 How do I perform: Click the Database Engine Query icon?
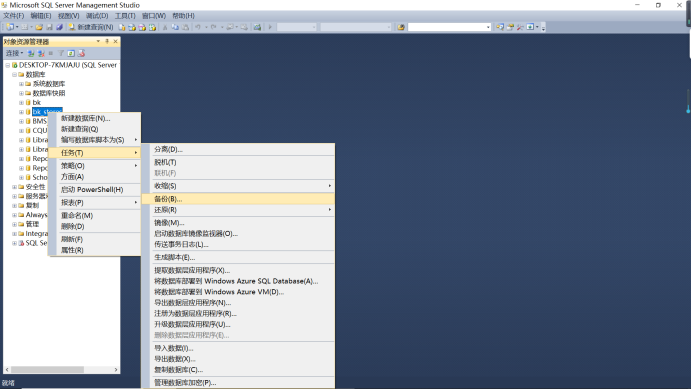click(122, 27)
